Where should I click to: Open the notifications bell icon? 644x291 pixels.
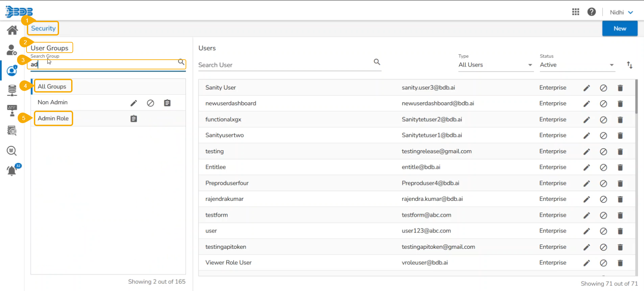click(x=12, y=170)
